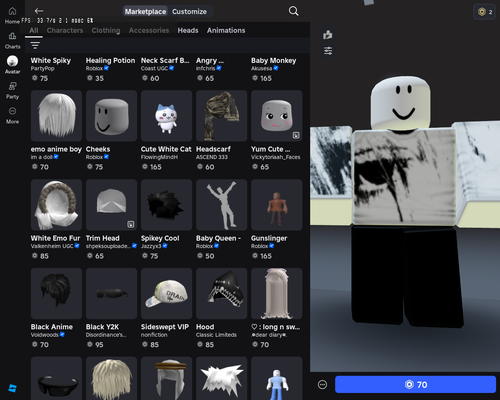Image resolution: width=500 pixels, height=400 pixels.
Task: Select blonde shaggy hair thumbnail in bottom row
Action: point(111,378)
